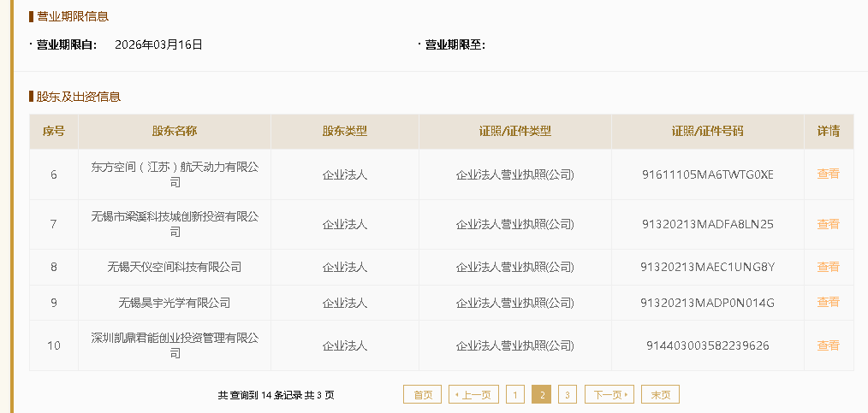Image resolution: width=868 pixels, height=413 pixels.
Task: Click the 股东名称 column header
Action: [x=175, y=132]
